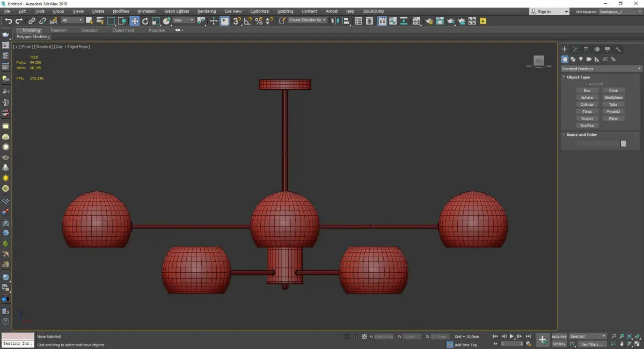Toggle Angle Snap on the toolbar
This screenshot has width=644, height=349.
point(248,21)
